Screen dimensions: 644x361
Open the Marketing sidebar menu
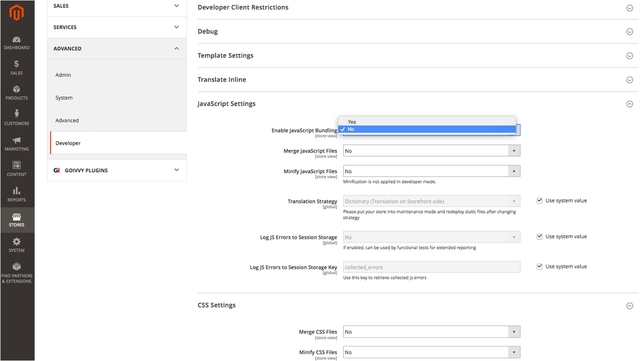tap(17, 144)
